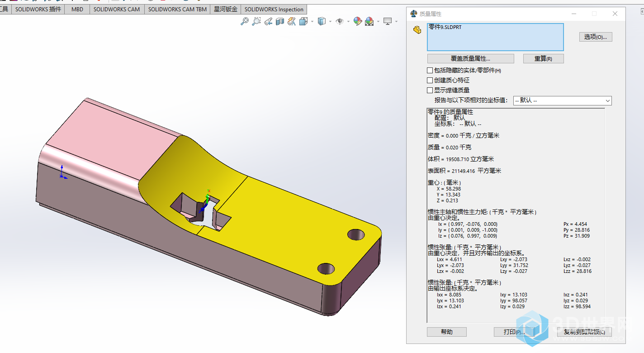
Task: Click the 零件9.SLDPRT selection box
Action: click(x=495, y=37)
